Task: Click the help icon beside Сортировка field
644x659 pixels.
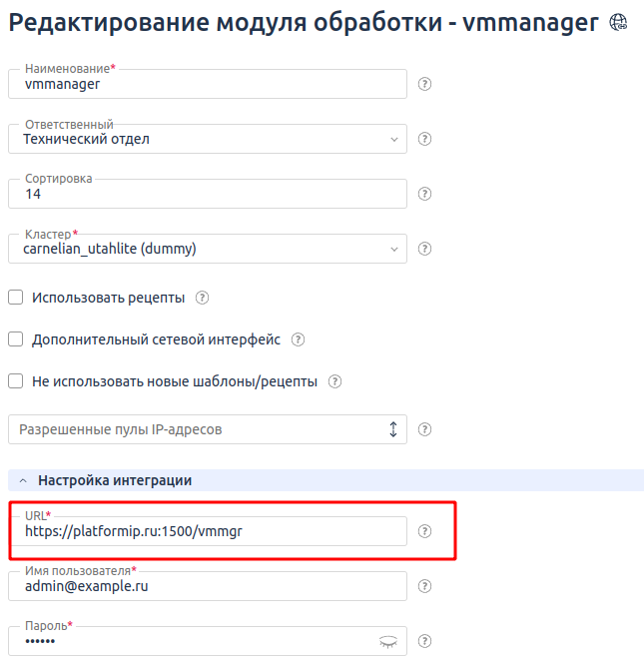Action: 424,194
